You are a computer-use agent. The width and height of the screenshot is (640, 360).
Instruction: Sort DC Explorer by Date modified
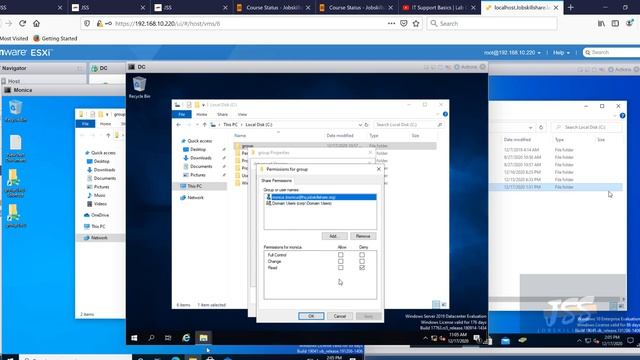tap(340, 136)
